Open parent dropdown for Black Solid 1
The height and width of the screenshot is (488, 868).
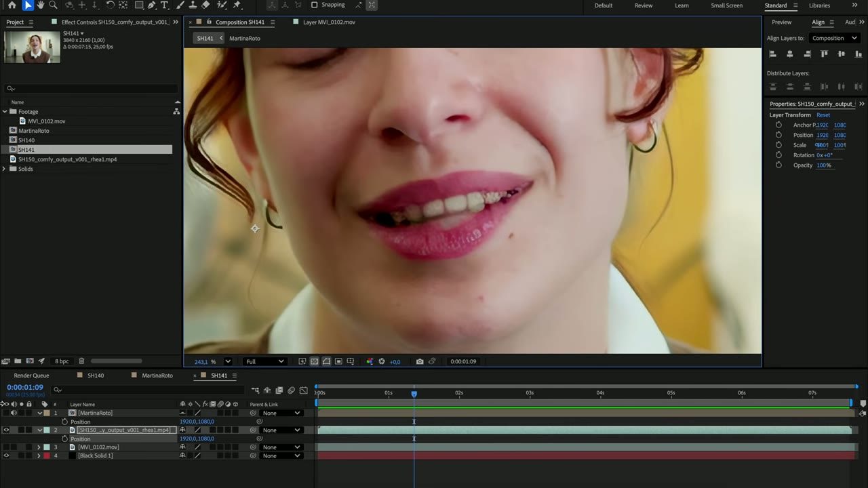point(282,455)
